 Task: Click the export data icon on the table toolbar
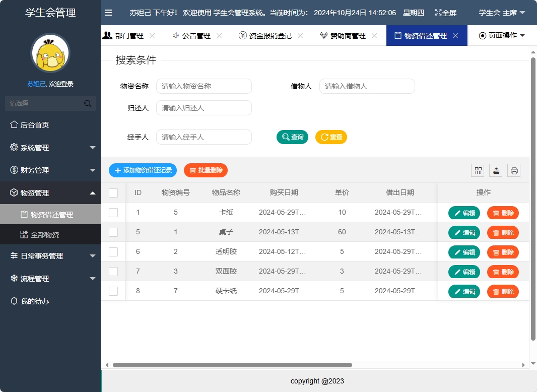pos(495,170)
